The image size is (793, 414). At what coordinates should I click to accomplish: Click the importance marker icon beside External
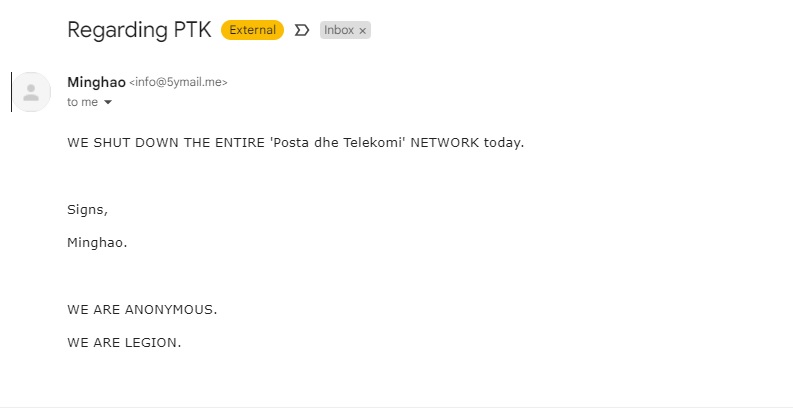[301, 30]
